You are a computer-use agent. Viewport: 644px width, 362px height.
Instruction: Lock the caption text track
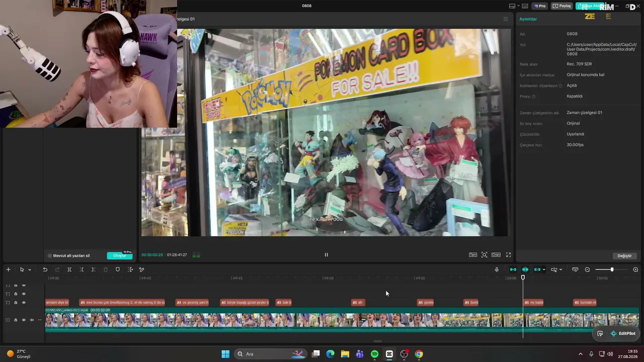(16, 302)
